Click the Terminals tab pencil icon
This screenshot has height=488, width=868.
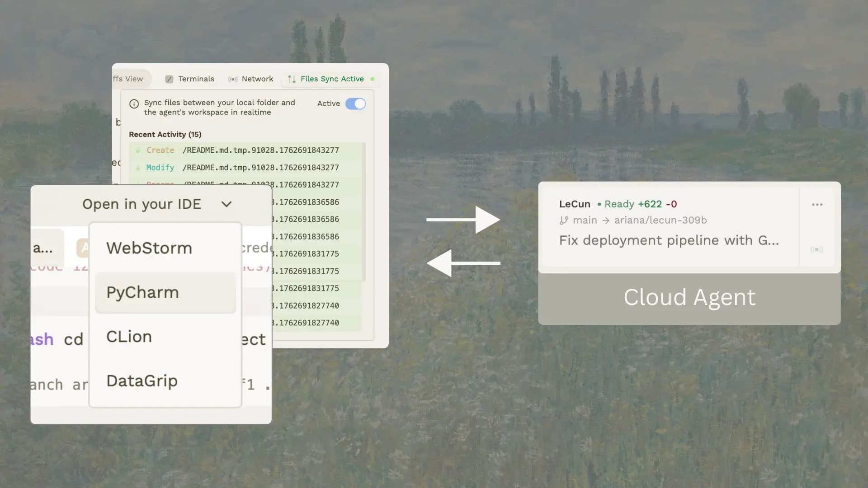169,79
